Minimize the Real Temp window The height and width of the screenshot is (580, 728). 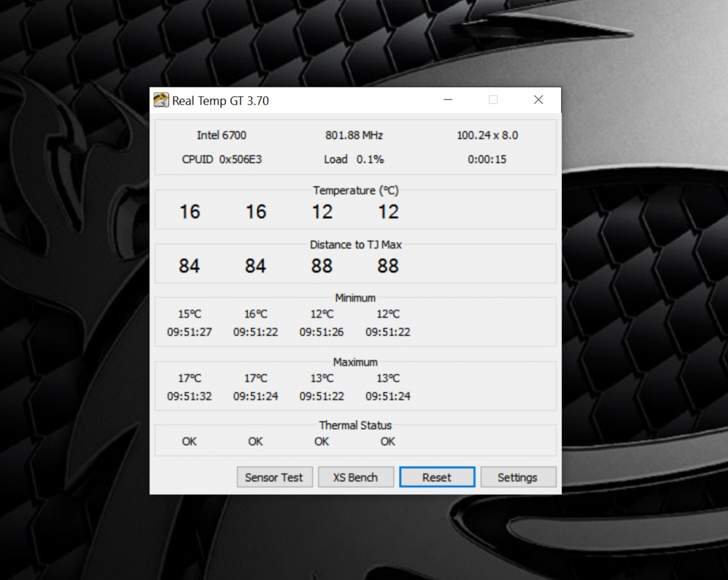click(x=448, y=100)
